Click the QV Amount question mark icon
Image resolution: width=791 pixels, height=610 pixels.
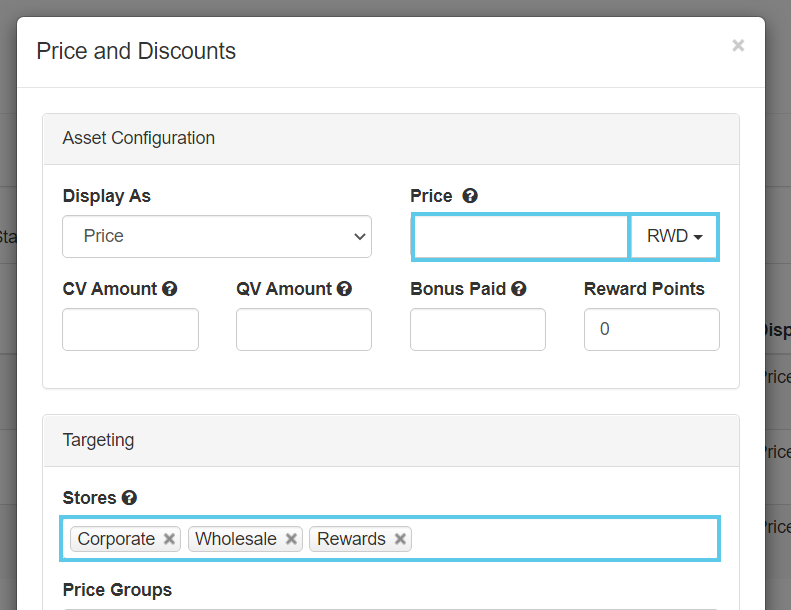coord(344,289)
